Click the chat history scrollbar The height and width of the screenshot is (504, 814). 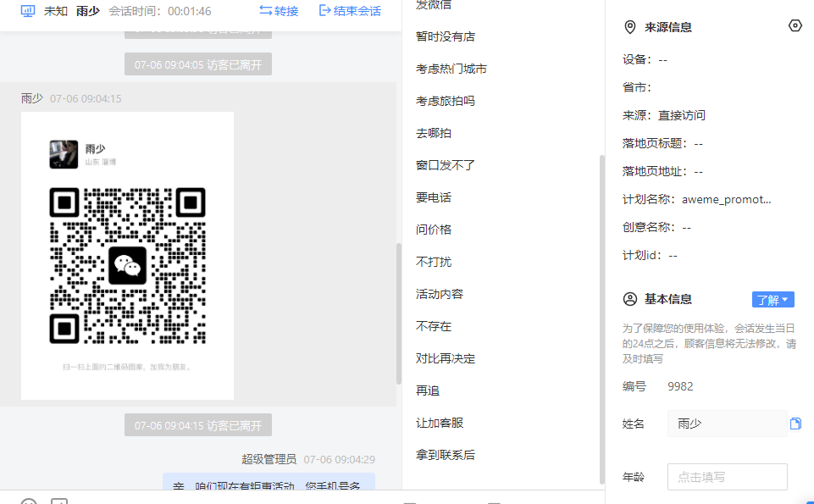(x=399, y=313)
